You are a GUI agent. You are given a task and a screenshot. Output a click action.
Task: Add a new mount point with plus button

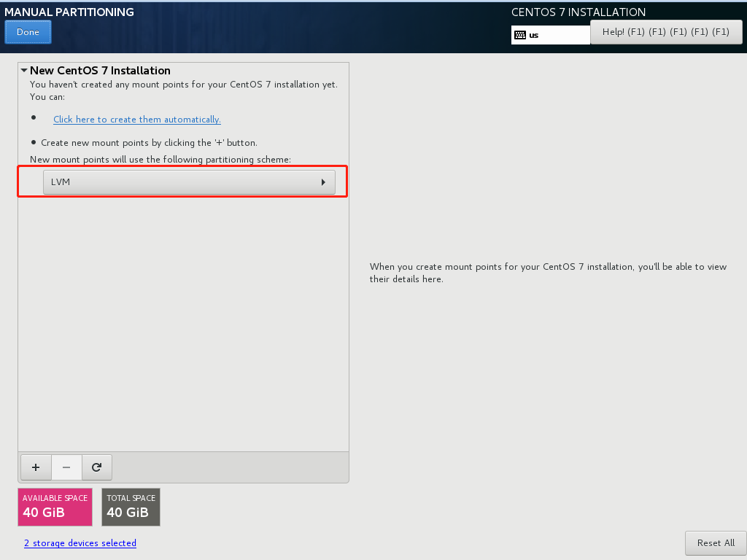(36, 467)
